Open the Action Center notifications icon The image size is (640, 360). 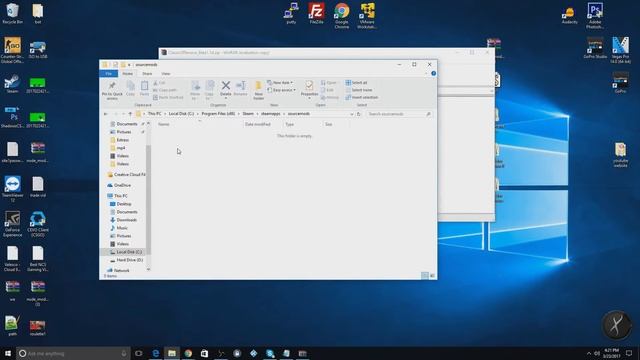(629, 353)
